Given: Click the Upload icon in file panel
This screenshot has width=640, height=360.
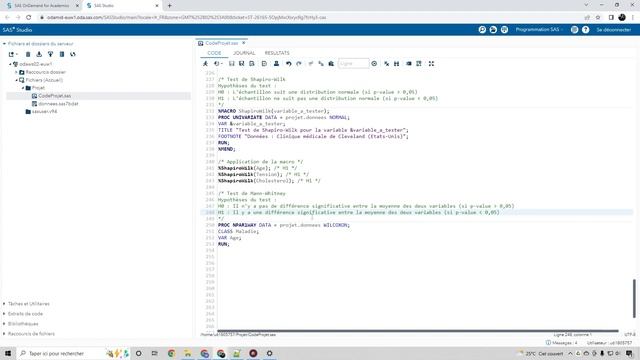Looking at the screenshot, I should coord(51,54).
